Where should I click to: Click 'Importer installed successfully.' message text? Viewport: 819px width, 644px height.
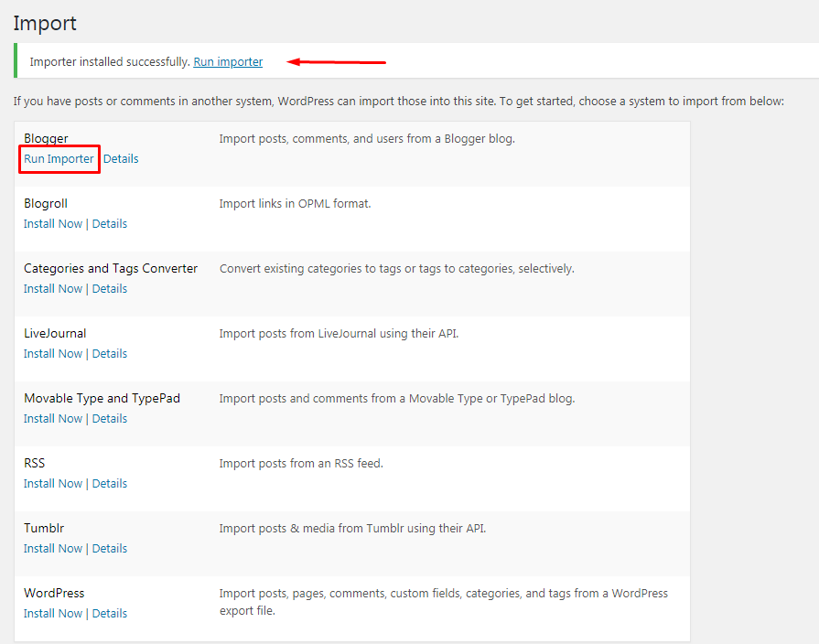(110, 61)
